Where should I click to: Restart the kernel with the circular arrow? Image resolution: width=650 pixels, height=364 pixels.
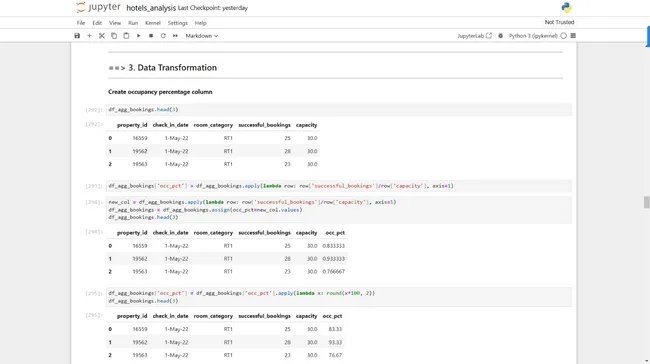click(x=163, y=36)
